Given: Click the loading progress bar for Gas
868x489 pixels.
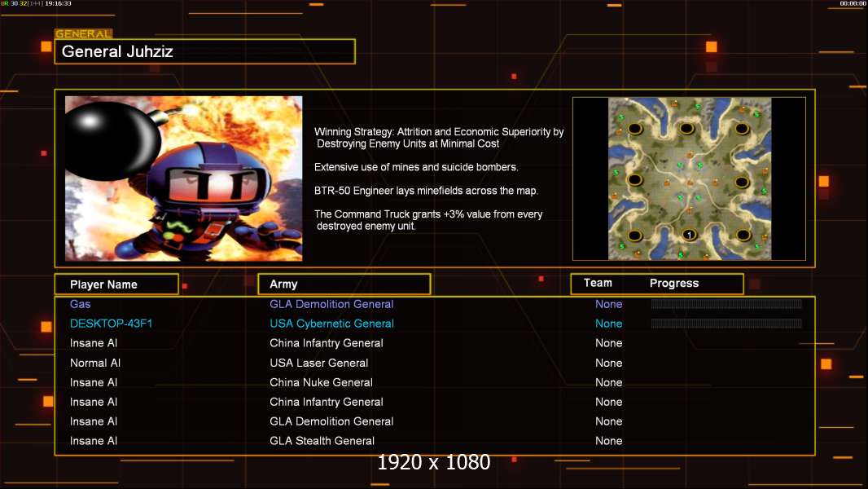Looking at the screenshot, I should [x=726, y=303].
